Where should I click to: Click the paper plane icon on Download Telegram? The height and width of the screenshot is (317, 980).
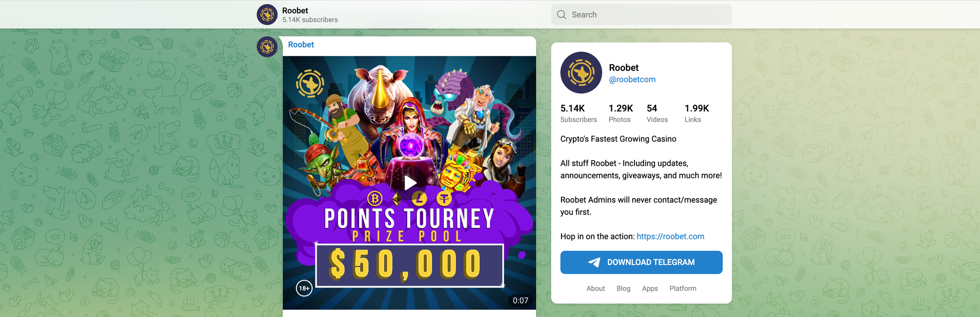coord(594,263)
